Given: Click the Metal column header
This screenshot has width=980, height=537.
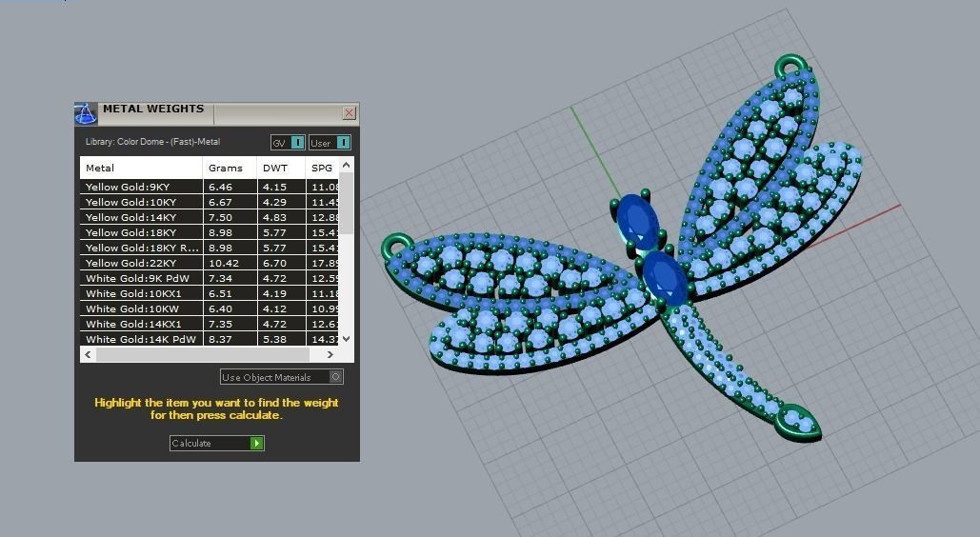Looking at the screenshot, I should click(x=141, y=168).
